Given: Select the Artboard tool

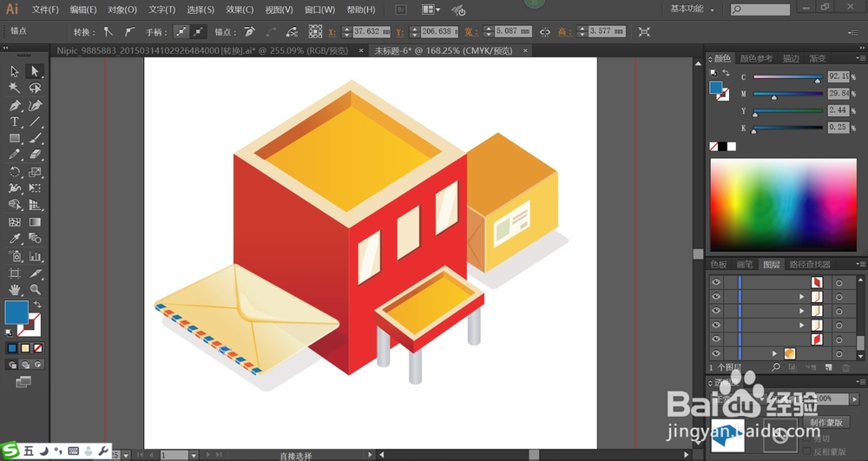Looking at the screenshot, I should (15, 273).
